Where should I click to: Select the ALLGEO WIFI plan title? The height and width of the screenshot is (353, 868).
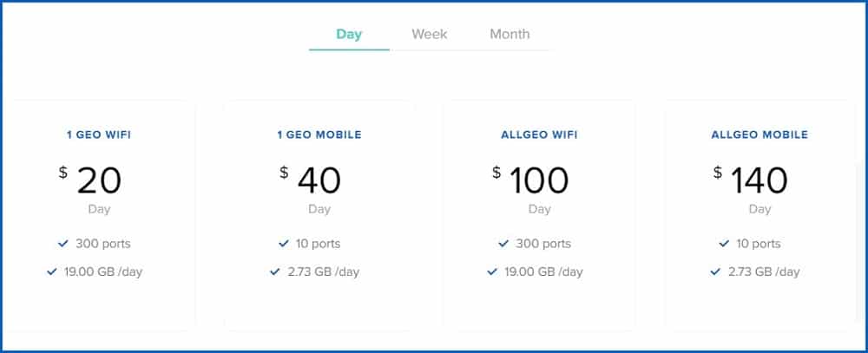pos(539,135)
